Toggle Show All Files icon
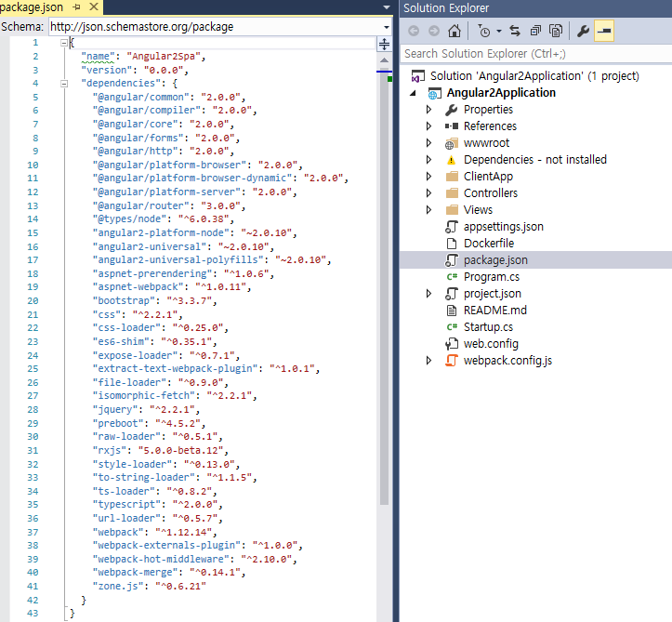 tap(556, 31)
